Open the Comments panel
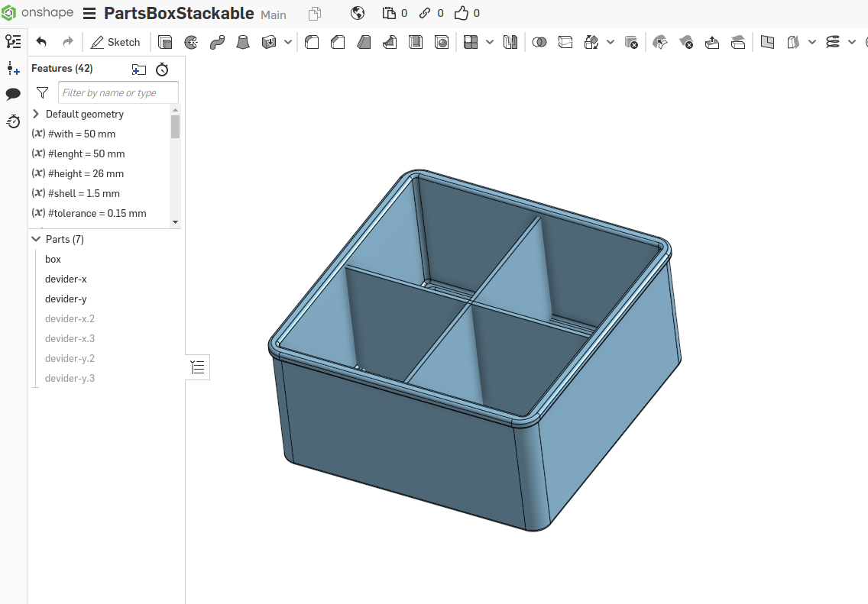 (x=13, y=94)
